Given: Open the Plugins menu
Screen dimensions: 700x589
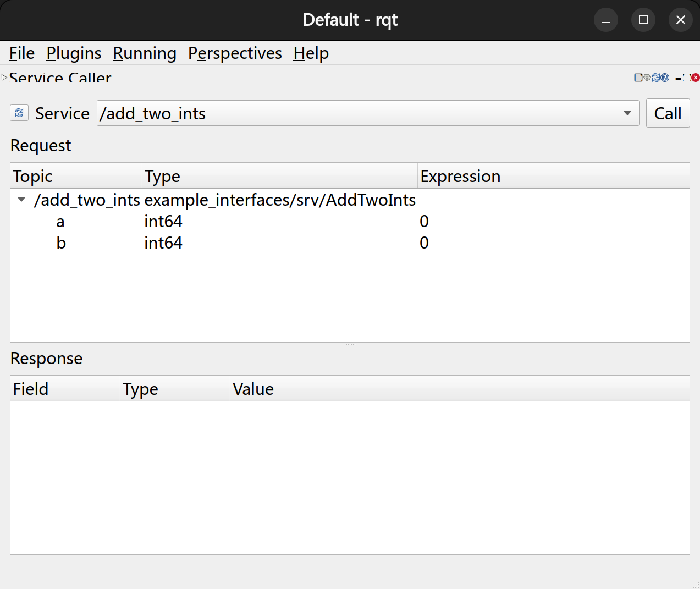Looking at the screenshot, I should pos(74,53).
